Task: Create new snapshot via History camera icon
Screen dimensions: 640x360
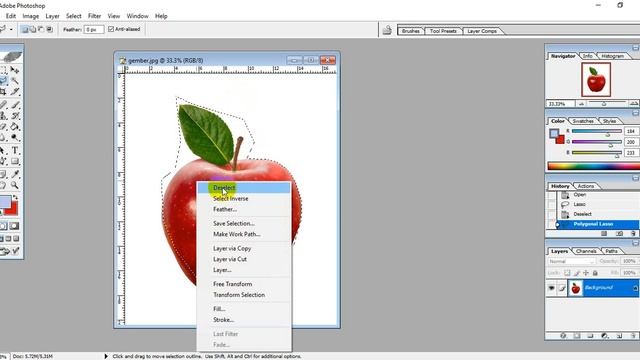Action: point(619,233)
